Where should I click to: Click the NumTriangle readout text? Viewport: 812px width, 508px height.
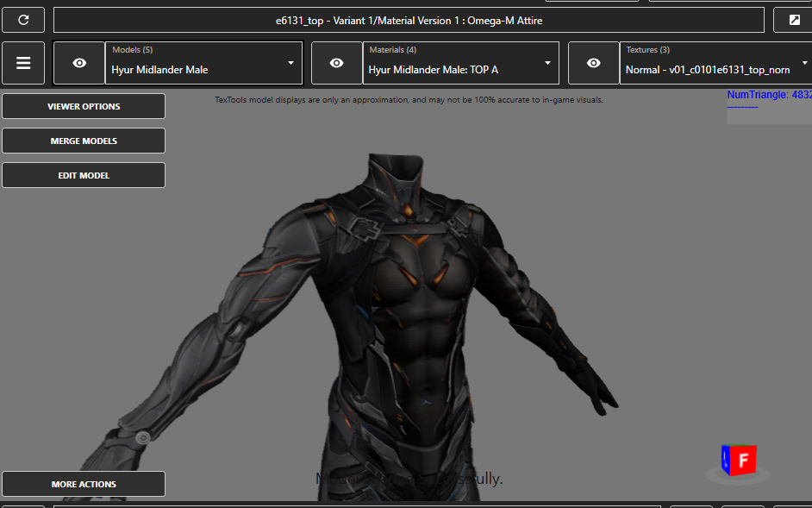pos(770,95)
